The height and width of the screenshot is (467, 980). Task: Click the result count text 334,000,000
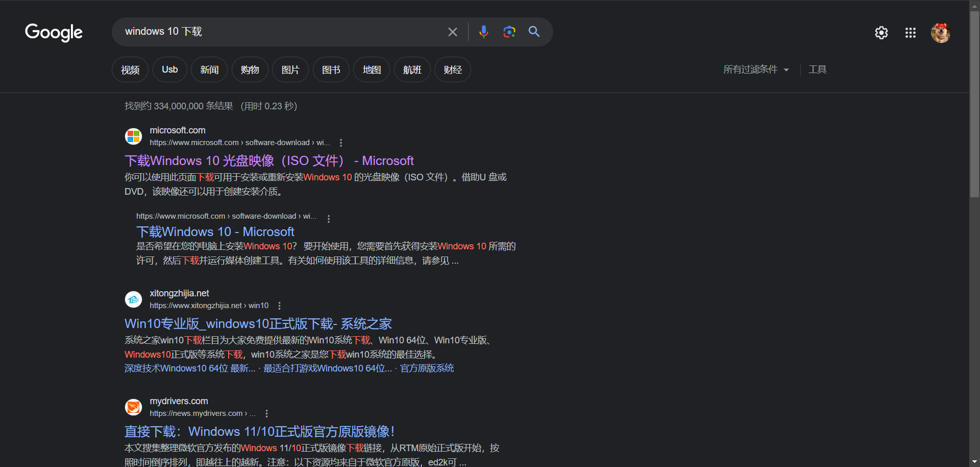(x=179, y=106)
